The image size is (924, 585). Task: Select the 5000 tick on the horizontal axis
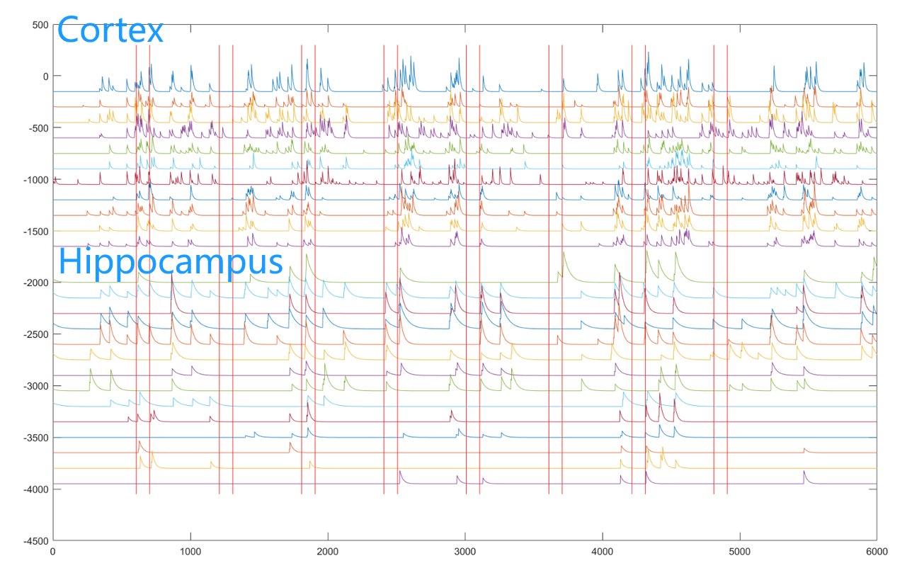(739, 551)
